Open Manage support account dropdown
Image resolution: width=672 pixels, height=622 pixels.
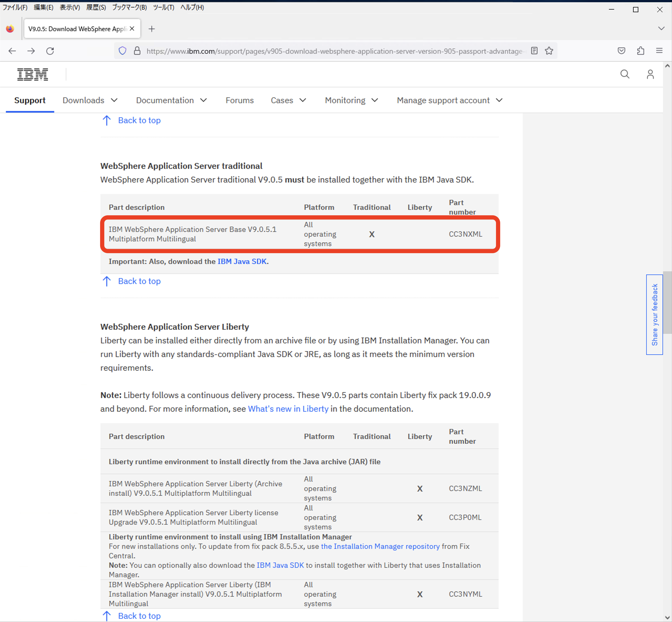(449, 100)
